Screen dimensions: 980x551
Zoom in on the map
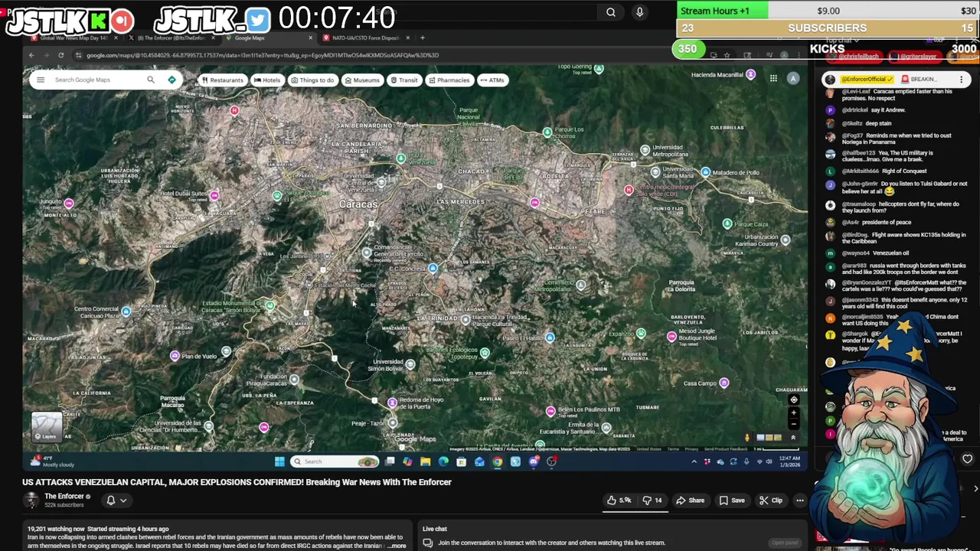pyautogui.click(x=793, y=413)
